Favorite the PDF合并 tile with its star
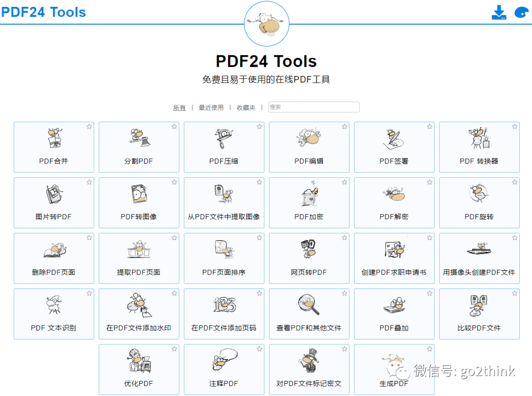Image resolution: width=532 pixels, height=396 pixels. click(89, 127)
